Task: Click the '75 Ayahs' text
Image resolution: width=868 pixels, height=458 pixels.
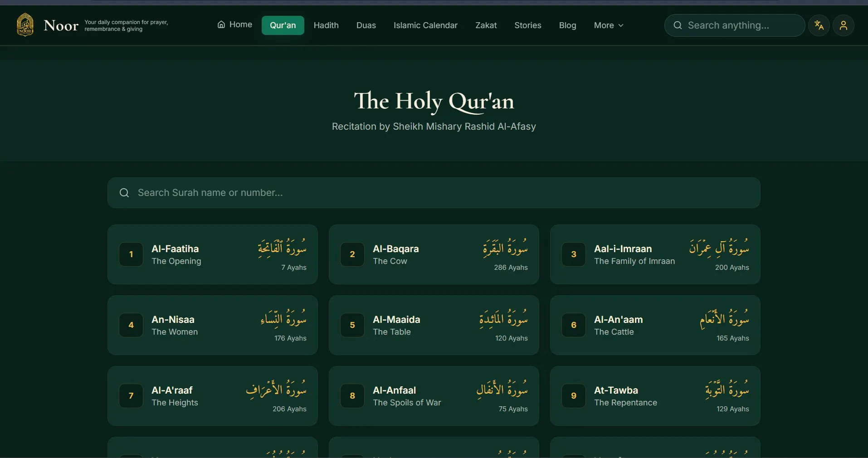Action: pos(513,409)
